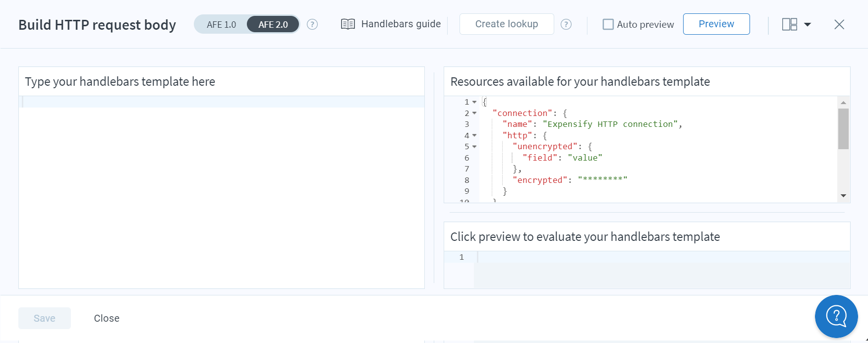Image resolution: width=868 pixels, height=343 pixels.
Task: Click the "encrypted" key on line 8
Action: (x=540, y=180)
